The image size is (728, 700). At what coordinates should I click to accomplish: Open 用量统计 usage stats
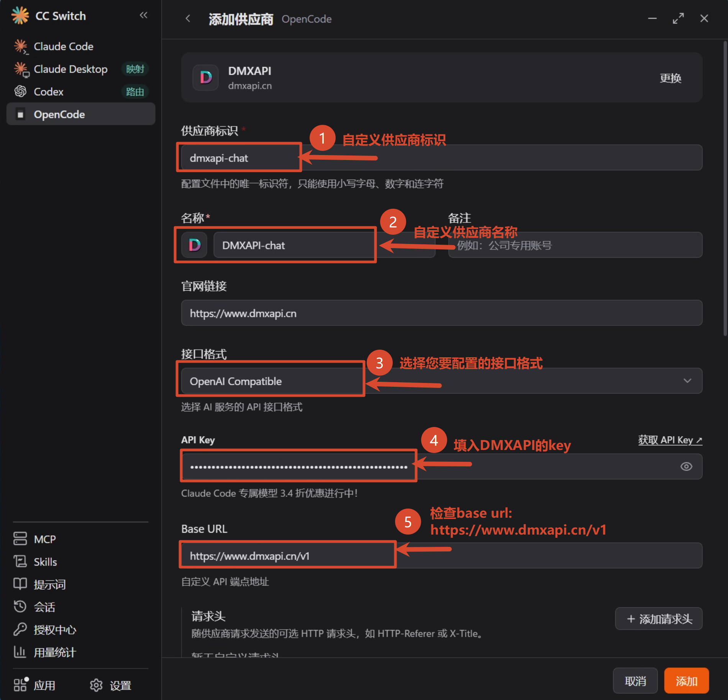point(81,652)
